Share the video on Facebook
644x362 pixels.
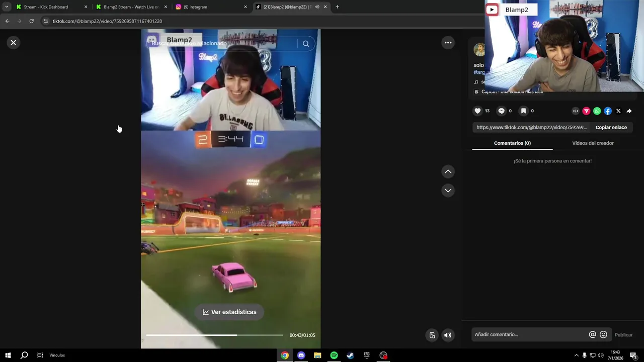point(608,111)
